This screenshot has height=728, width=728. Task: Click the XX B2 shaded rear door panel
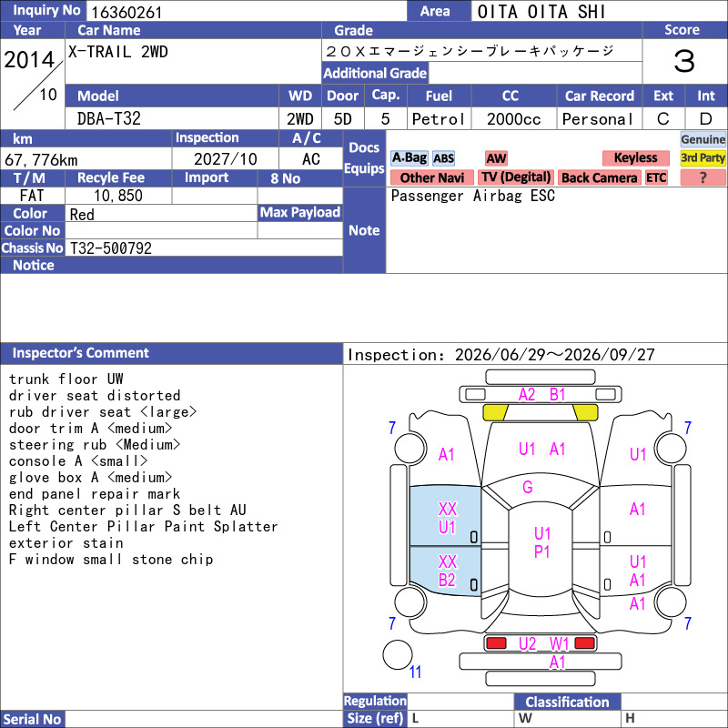445,571
